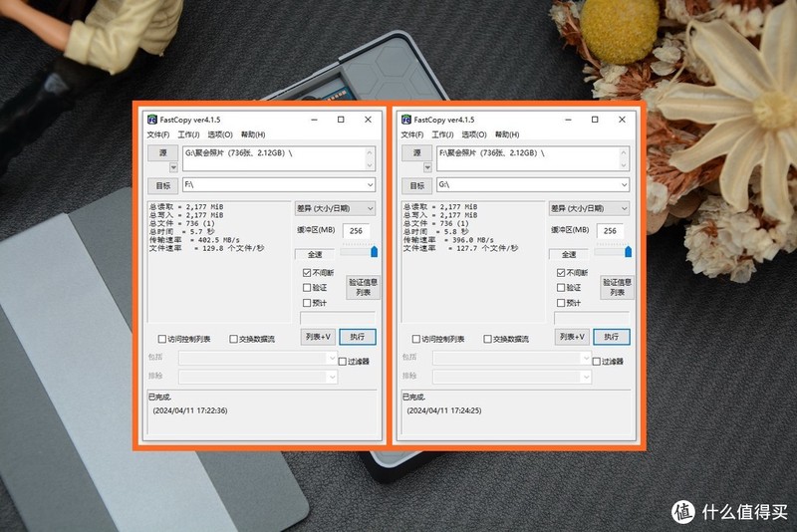
Task: Enable 验证 checkbox in left window
Action: coord(307,288)
